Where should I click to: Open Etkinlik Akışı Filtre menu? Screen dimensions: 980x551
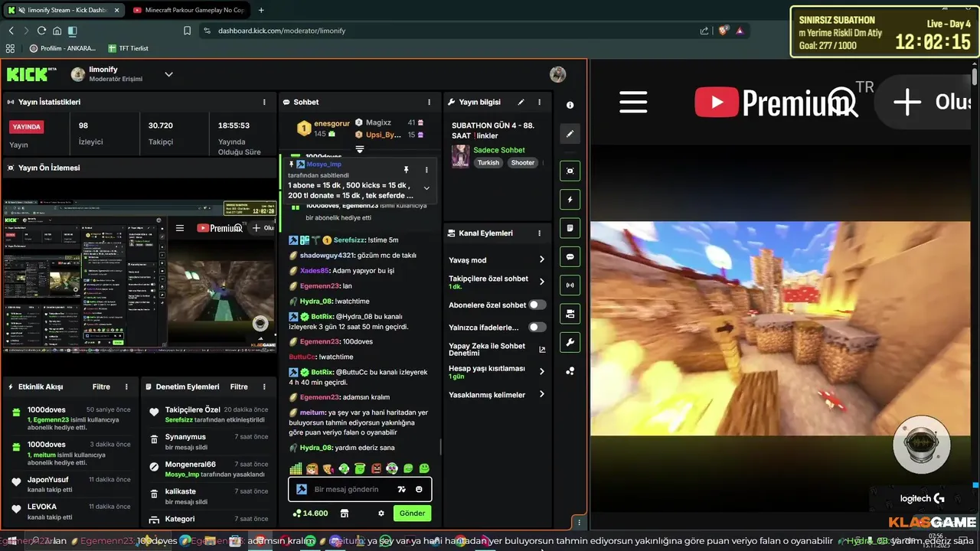click(101, 386)
